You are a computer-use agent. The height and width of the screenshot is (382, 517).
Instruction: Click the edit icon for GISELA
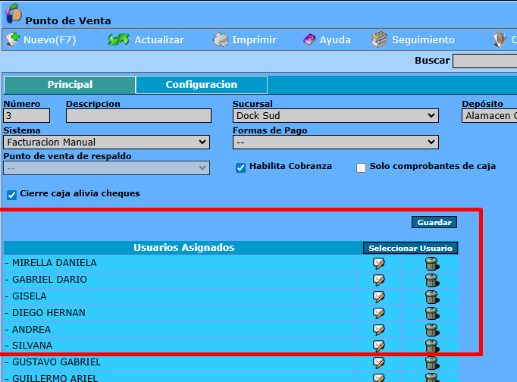379,297
